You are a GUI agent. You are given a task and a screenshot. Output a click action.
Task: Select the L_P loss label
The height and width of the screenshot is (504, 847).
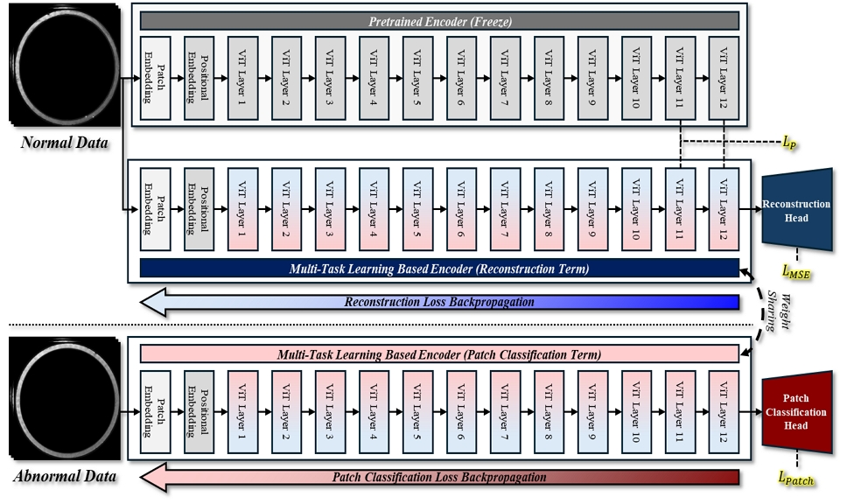click(x=789, y=142)
